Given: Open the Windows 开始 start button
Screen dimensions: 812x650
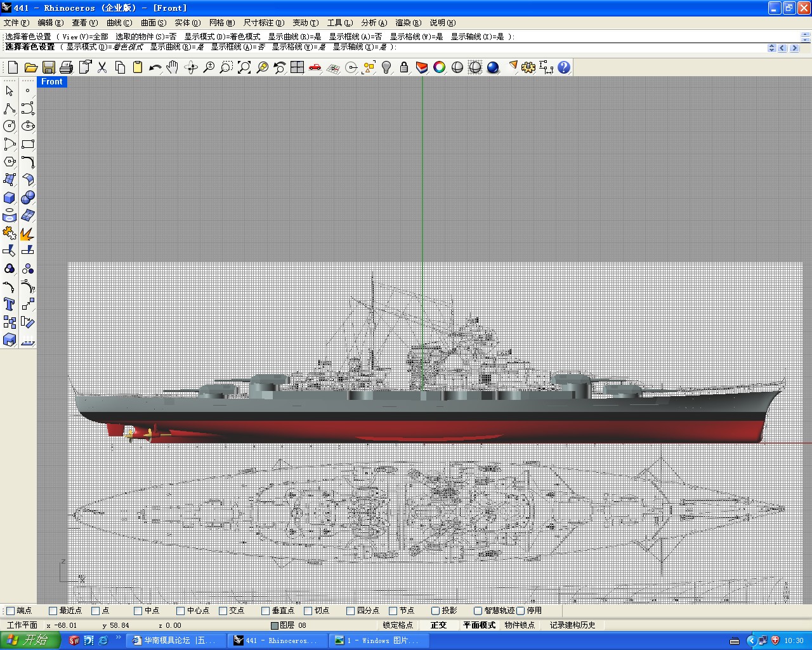Looking at the screenshot, I should pyautogui.click(x=30, y=640).
